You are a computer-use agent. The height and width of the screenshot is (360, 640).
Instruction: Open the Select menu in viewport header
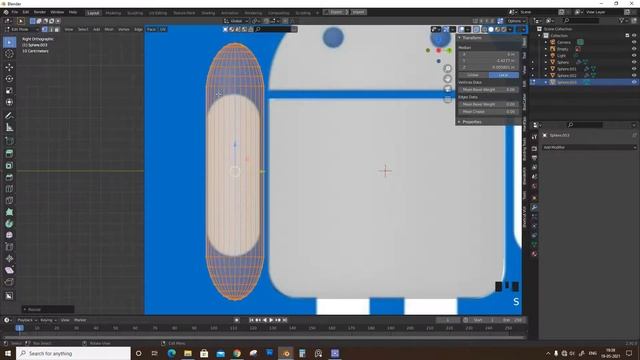click(83, 29)
